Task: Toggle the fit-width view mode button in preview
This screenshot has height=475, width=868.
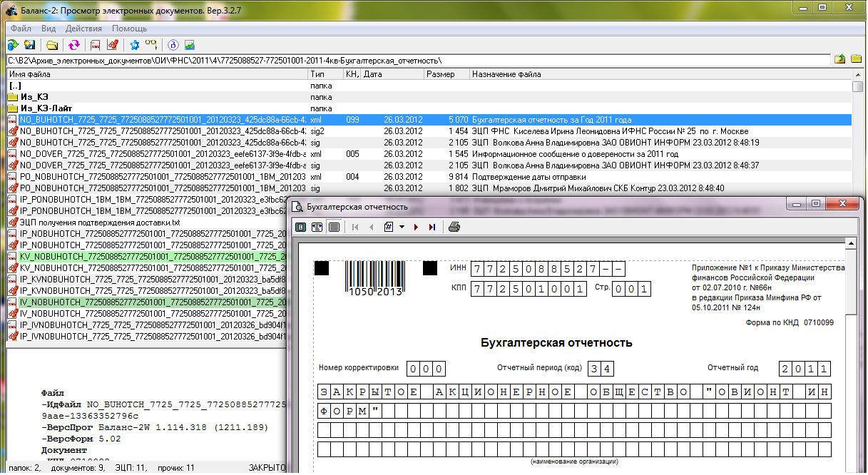Action: [x=317, y=228]
